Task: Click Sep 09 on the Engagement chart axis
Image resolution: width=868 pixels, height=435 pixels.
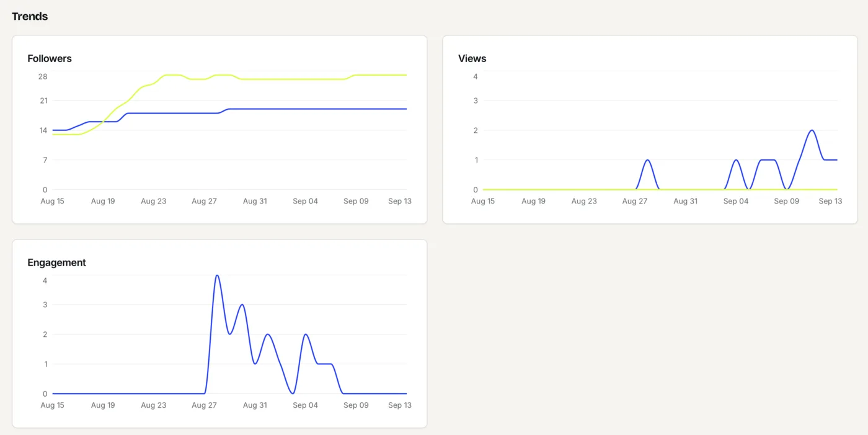Action: tap(356, 405)
